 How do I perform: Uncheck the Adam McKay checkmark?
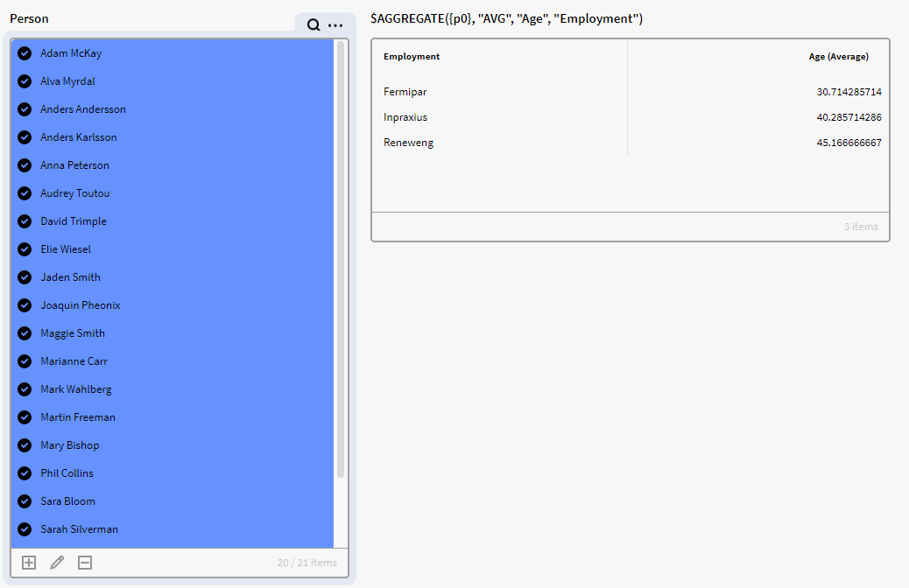25,53
